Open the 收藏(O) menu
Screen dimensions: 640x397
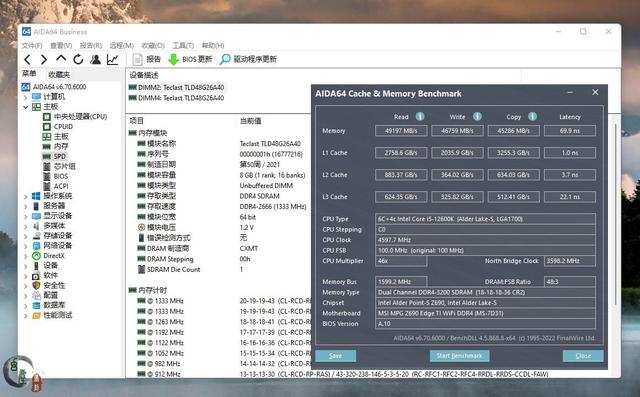click(153, 45)
